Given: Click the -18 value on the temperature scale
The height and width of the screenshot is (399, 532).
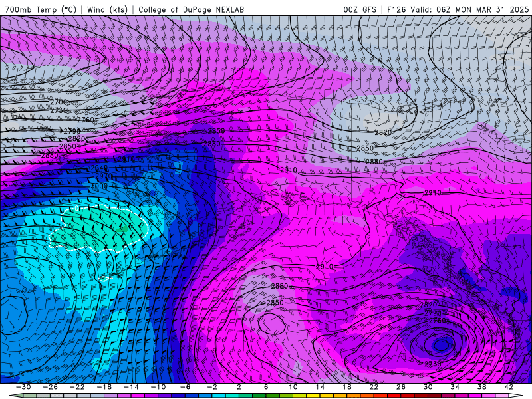Looking at the screenshot, I should (x=104, y=387).
